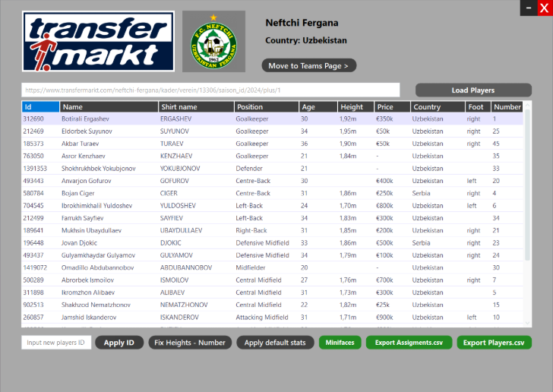This screenshot has width=553, height=392.
Task: Sort by Foot column header
Action: (478, 106)
